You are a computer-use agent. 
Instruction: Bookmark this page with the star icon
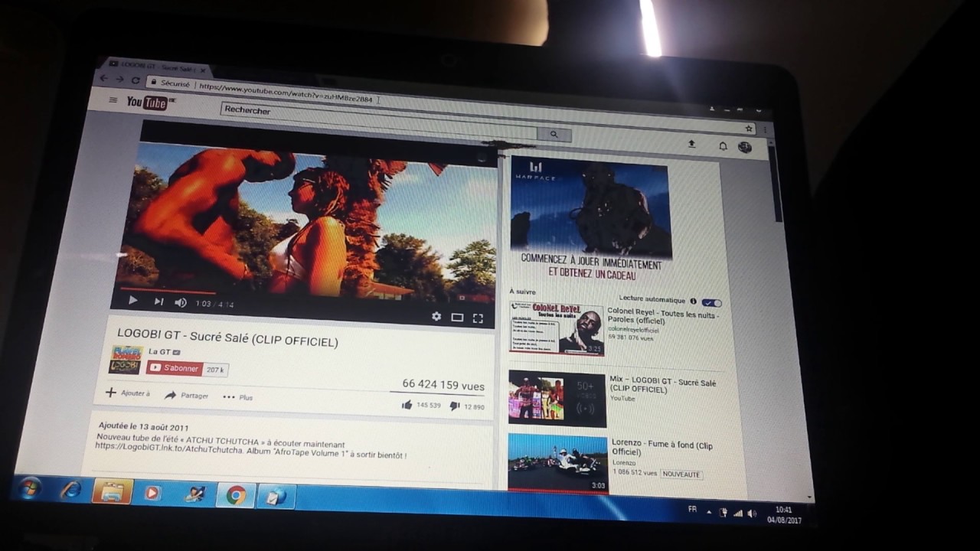pos(750,129)
